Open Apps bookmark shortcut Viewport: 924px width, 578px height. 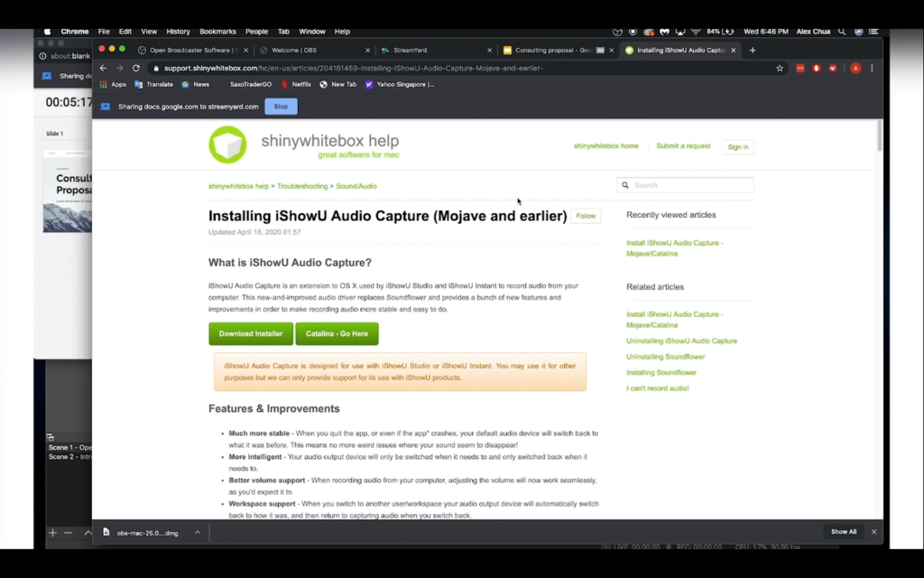[113, 84]
